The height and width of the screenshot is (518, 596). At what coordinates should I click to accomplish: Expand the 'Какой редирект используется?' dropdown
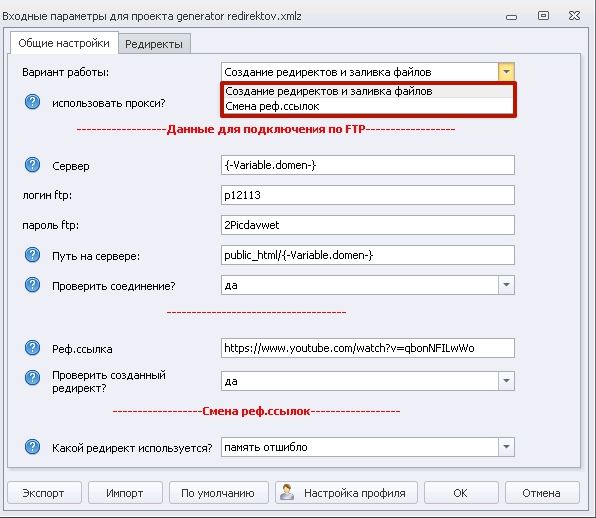[506, 447]
